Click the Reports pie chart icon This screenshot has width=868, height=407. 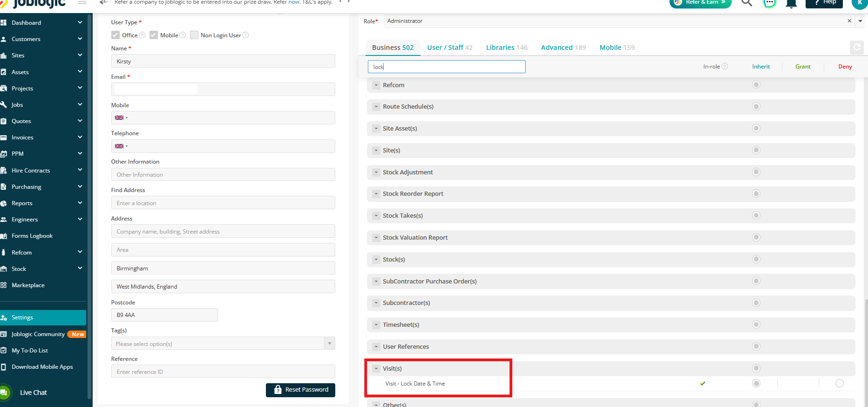(x=3, y=203)
